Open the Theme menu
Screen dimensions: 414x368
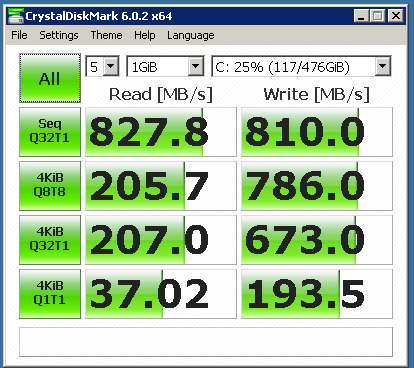[x=106, y=35]
